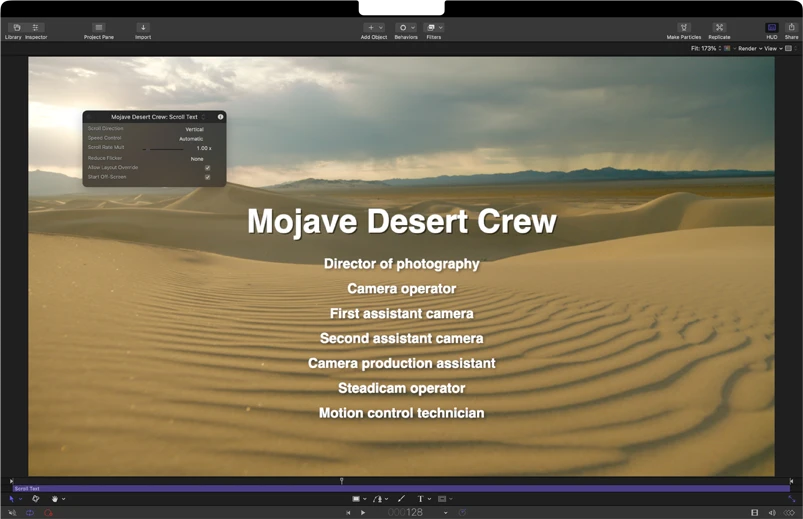Select the Text tool
The image size is (803, 519).
pos(420,499)
